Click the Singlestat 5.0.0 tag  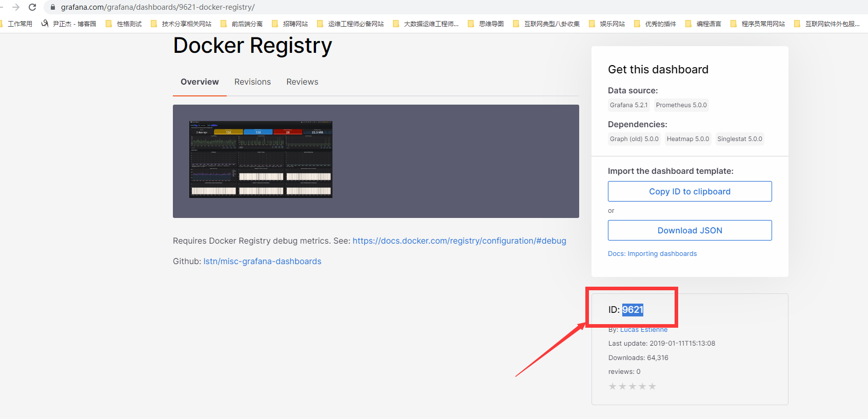(x=740, y=139)
